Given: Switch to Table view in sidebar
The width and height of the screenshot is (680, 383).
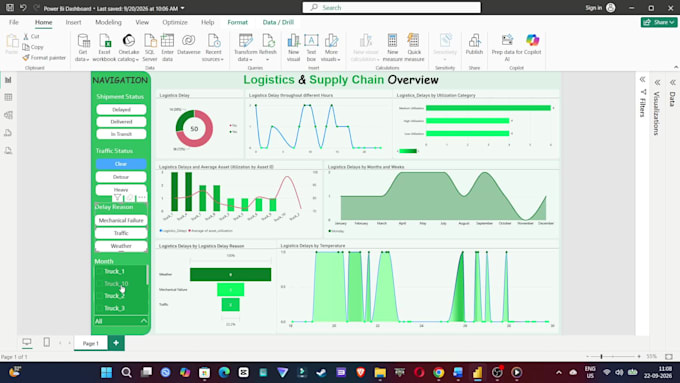Looking at the screenshot, I should tap(8, 97).
